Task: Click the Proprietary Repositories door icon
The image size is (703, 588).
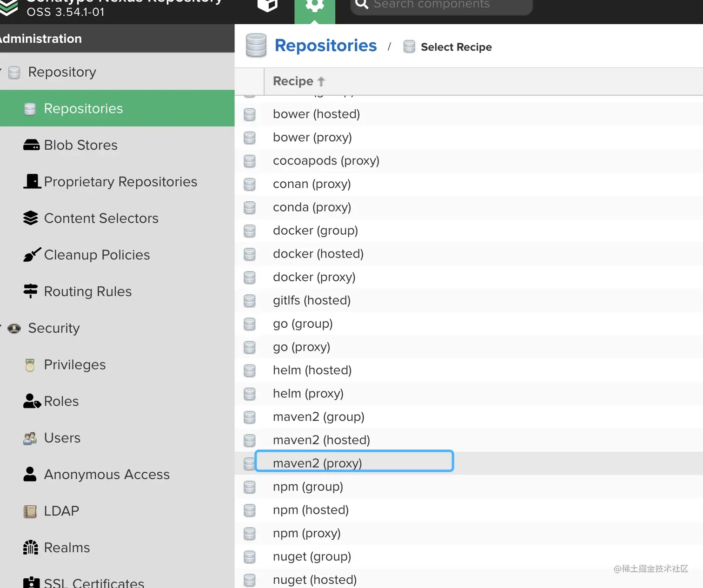Action: [32, 181]
